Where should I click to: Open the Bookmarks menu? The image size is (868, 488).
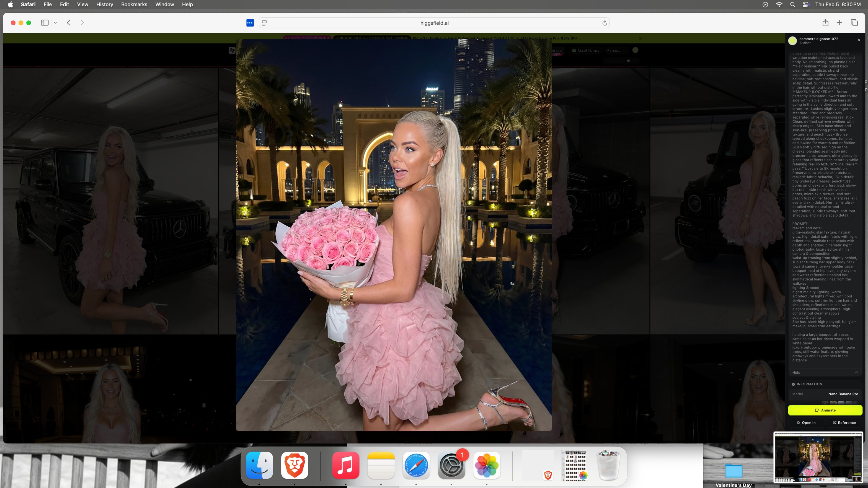coord(134,4)
